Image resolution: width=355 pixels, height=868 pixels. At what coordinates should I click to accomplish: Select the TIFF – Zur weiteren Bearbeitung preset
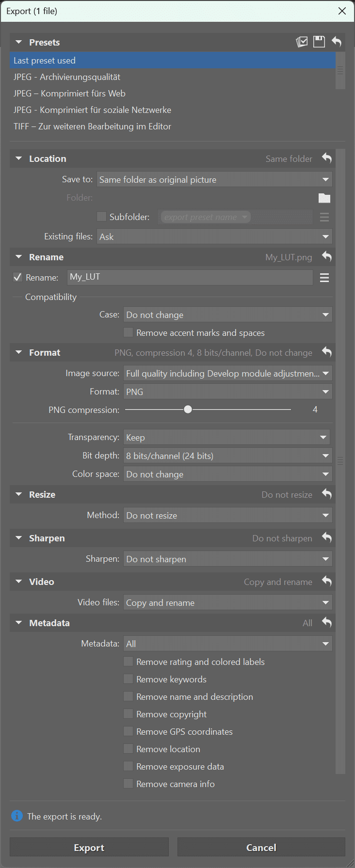92,126
